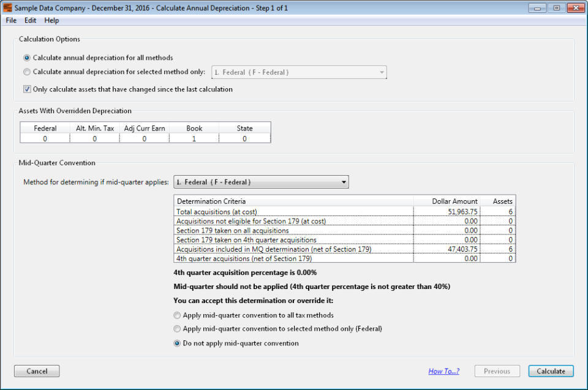Select the Book override count showing 1
The height and width of the screenshot is (390, 588).
194,138
